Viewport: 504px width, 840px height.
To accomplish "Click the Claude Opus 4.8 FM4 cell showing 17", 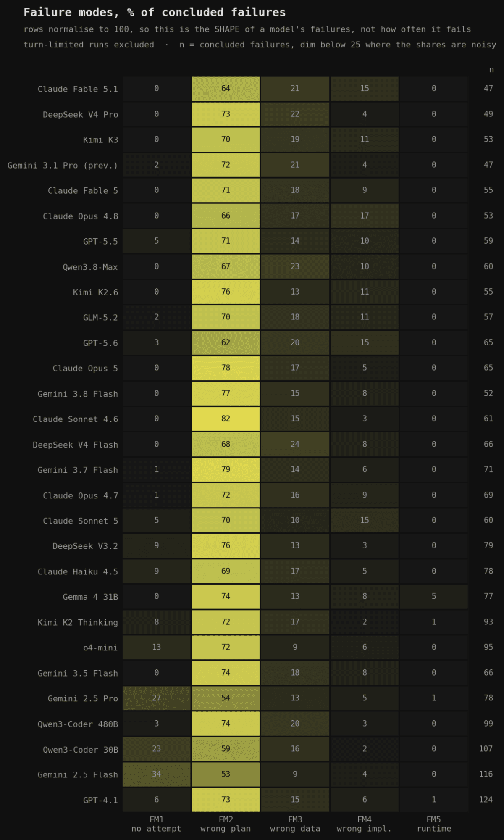I will [364, 216].
